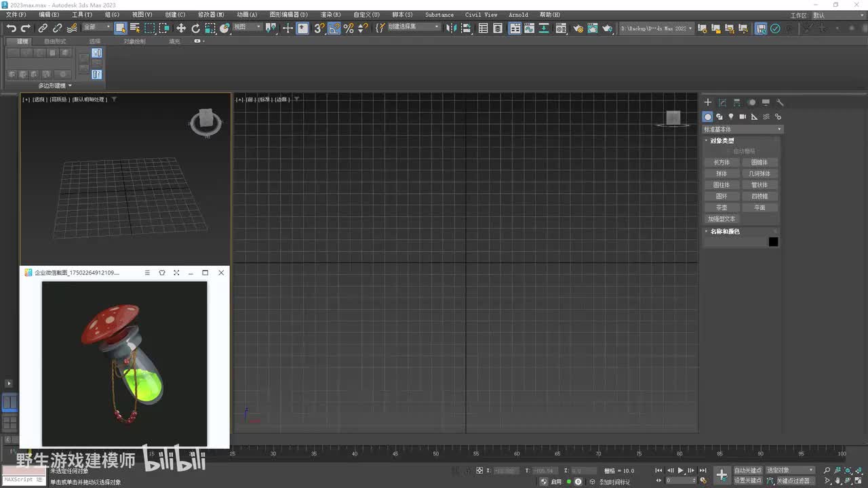Toggle Auto Key mode (自动关键点)
This screenshot has height=488, width=868.
point(748,470)
